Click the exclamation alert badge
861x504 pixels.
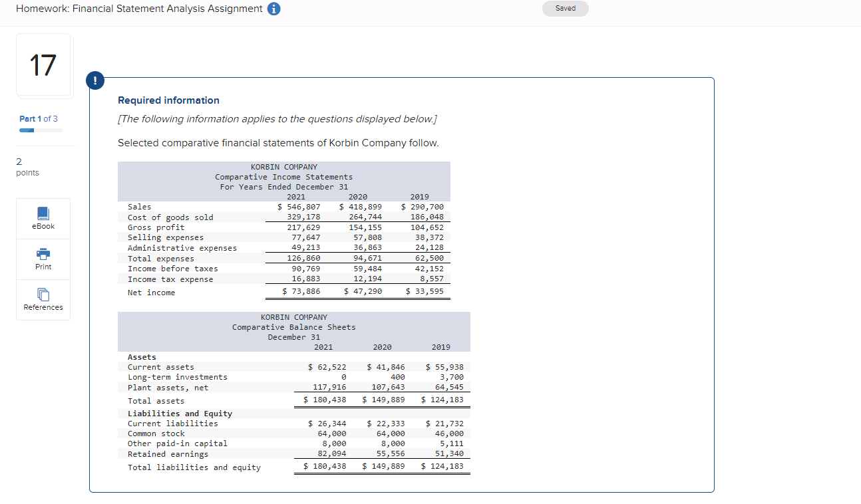[x=94, y=80]
